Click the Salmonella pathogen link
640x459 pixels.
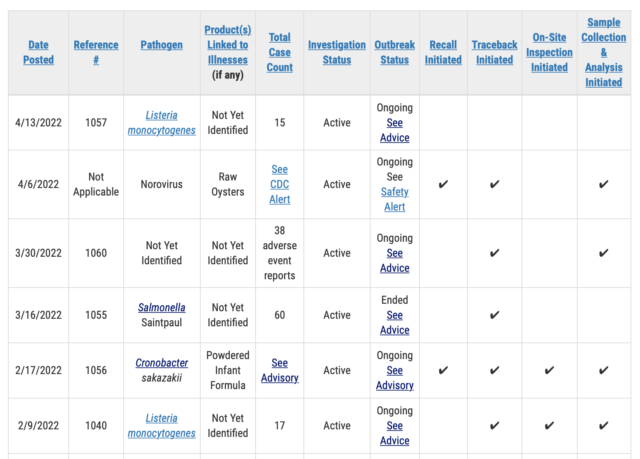coord(162,308)
